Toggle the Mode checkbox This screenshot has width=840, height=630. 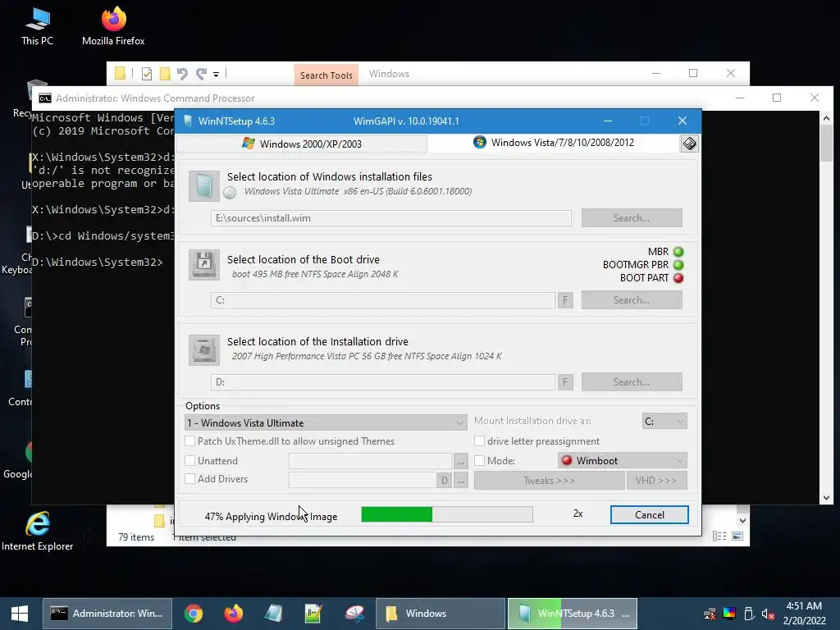click(479, 461)
